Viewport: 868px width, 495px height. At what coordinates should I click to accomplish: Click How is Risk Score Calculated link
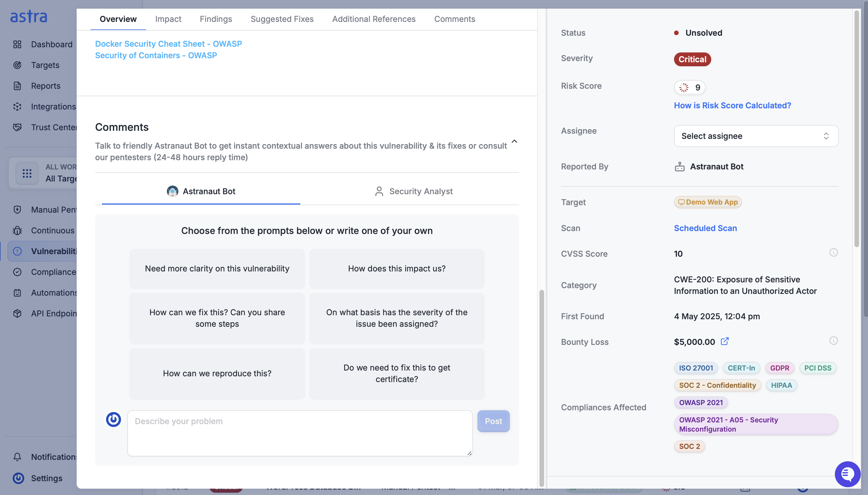(x=732, y=105)
